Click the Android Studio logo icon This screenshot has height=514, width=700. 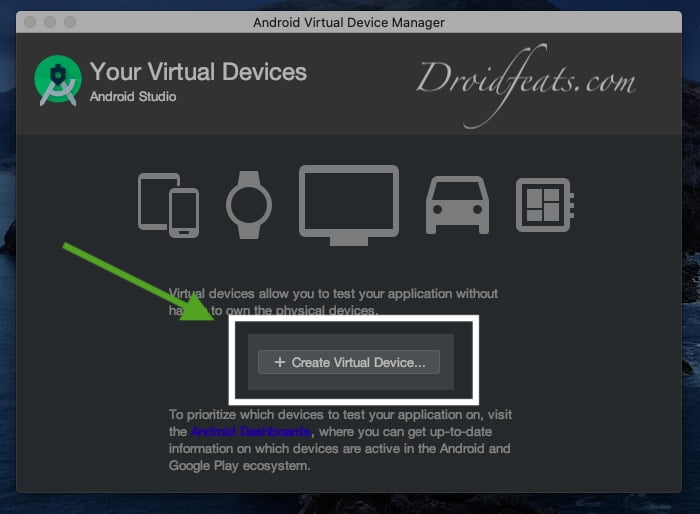click(x=58, y=80)
